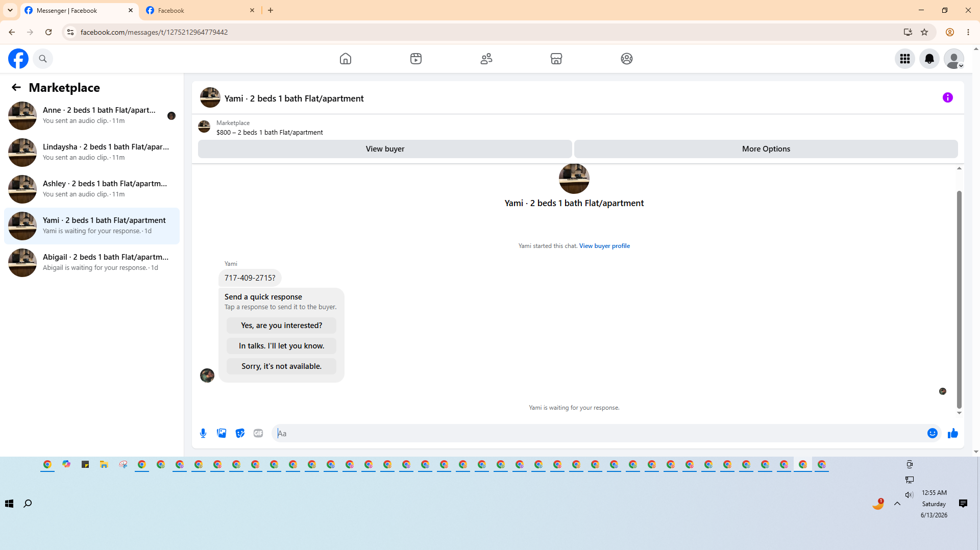980x550 pixels.
Task: Record a voice clip with microphone icon
Action: tap(203, 433)
